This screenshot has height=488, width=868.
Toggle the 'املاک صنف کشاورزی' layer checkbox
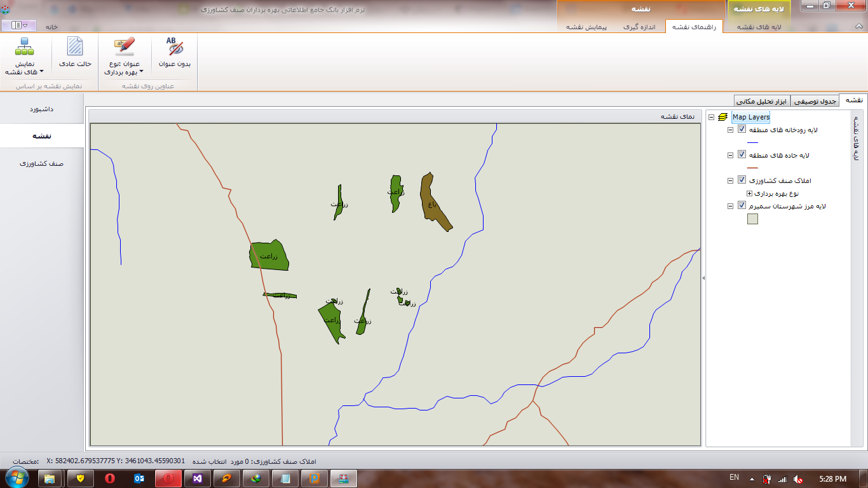pyautogui.click(x=742, y=180)
